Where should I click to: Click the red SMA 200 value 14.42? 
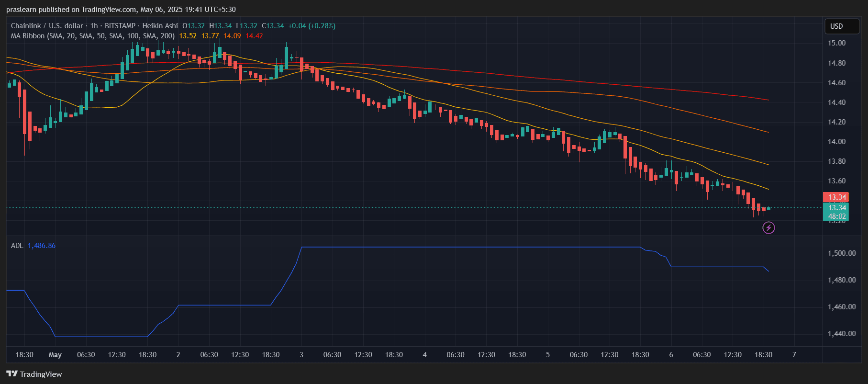254,36
